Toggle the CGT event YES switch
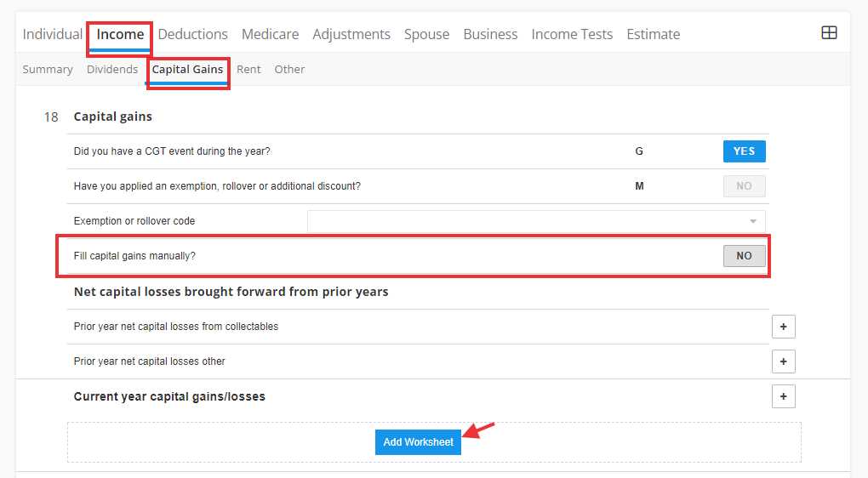 (744, 151)
